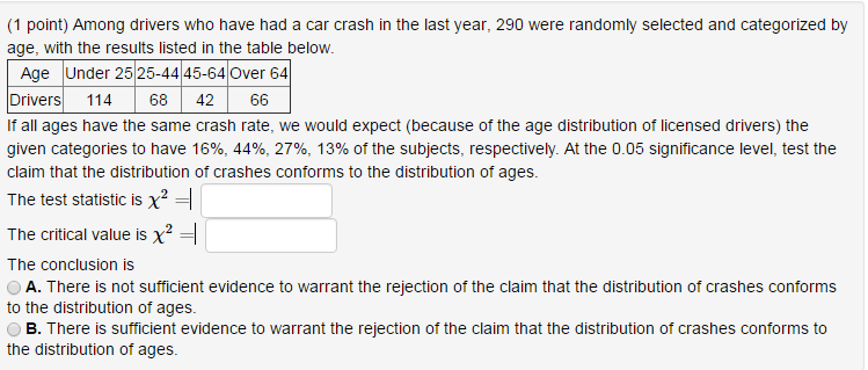Viewport: 868px width, 370px height.
Task: Click the value 42 in the Drivers row
Action: click(204, 100)
